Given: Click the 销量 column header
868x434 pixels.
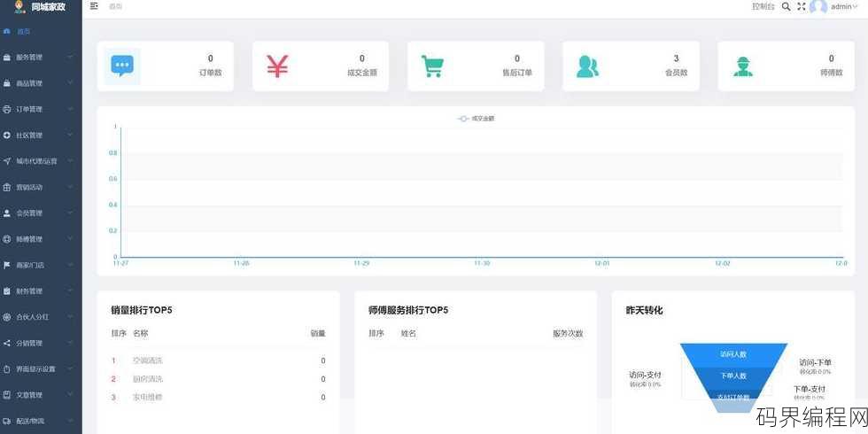Looking at the screenshot, I should click(318, 334).
